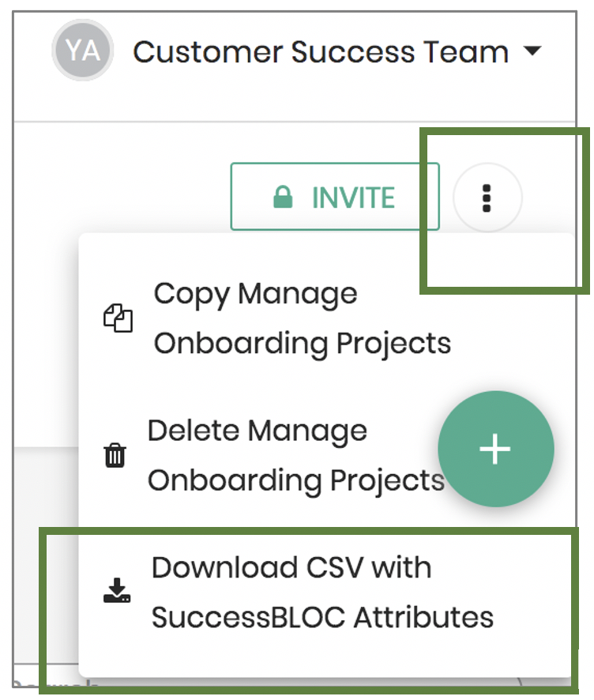Click the copy documents icon
This screenshot has height=700, width=594.
point(118,318)
